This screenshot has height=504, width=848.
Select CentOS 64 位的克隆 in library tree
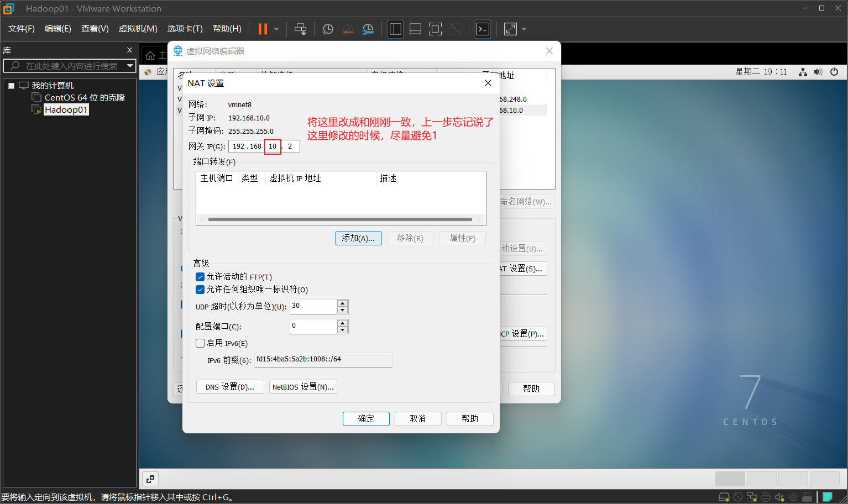coord(85,98)
